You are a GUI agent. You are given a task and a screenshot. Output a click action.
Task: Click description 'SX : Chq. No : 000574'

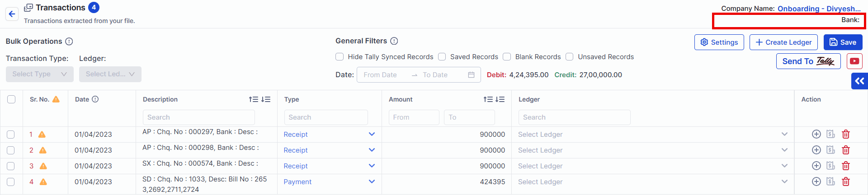(x=178, y=163)
